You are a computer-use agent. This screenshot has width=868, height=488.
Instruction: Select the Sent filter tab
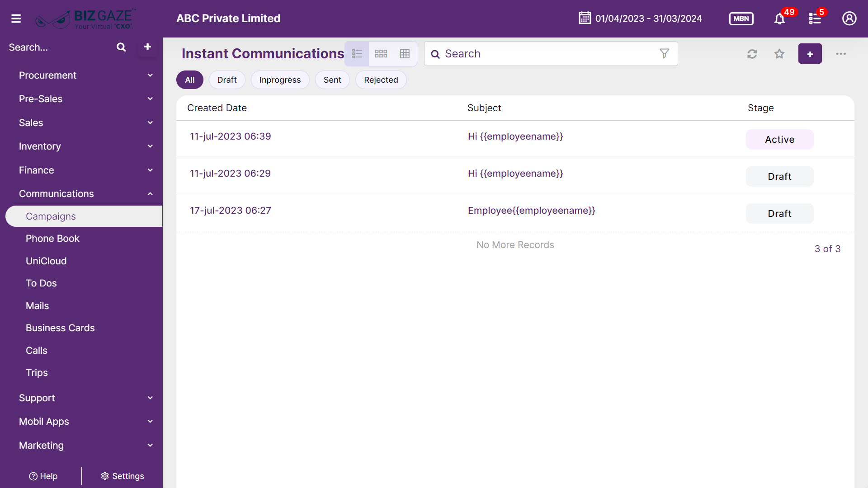tap(332, 80)
